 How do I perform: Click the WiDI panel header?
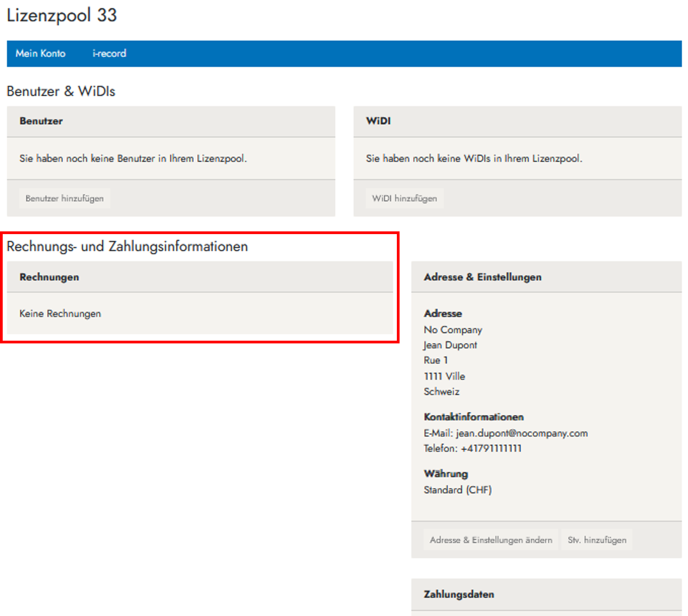[378, 121]
